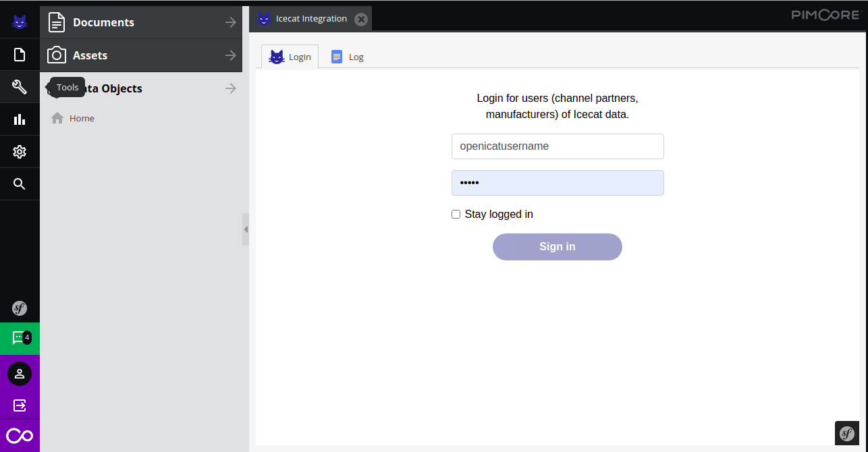
Task: Click the Assets camera icon
Action: click(57, 55)
